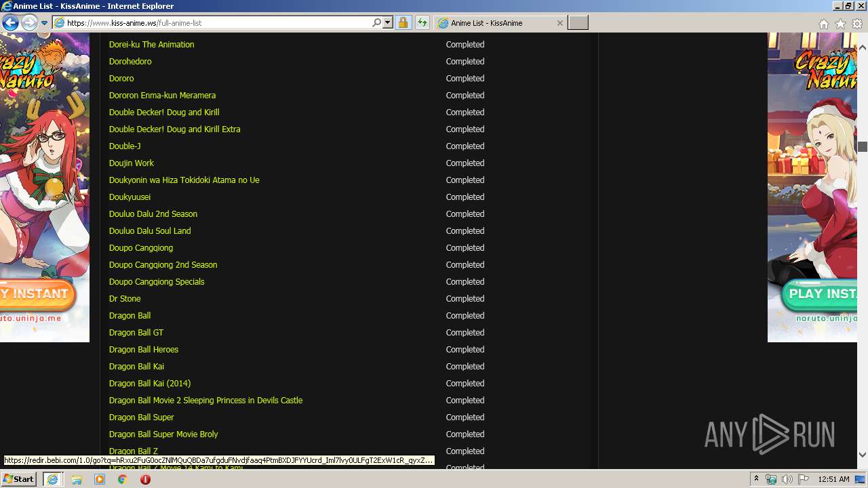Open the Doujin Work link
The width and height of the screenshot is (868, 488).
[x=132, y=163]
